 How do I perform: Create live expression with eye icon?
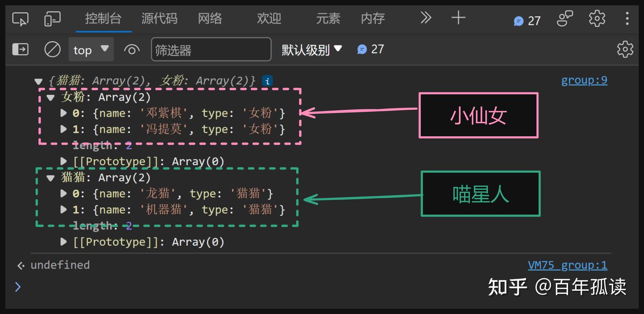[131, 50]
